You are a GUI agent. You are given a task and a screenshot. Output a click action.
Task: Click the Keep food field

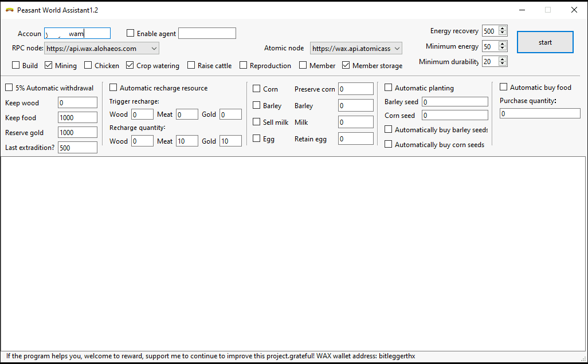pos(77,117)
